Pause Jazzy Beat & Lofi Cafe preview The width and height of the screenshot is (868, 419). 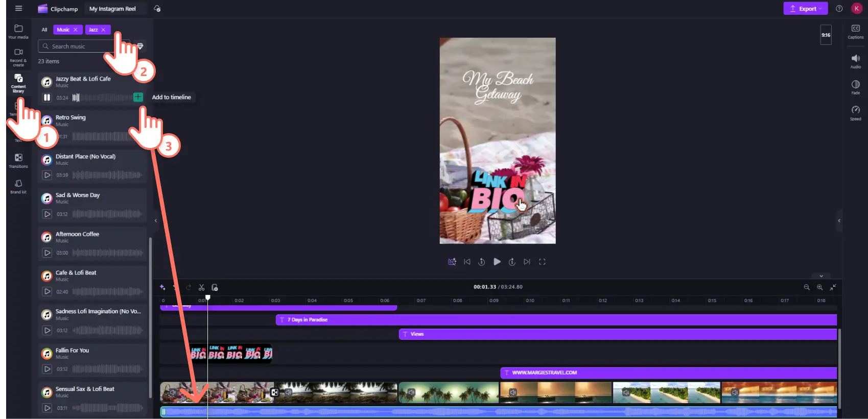[x=47, y=97]
